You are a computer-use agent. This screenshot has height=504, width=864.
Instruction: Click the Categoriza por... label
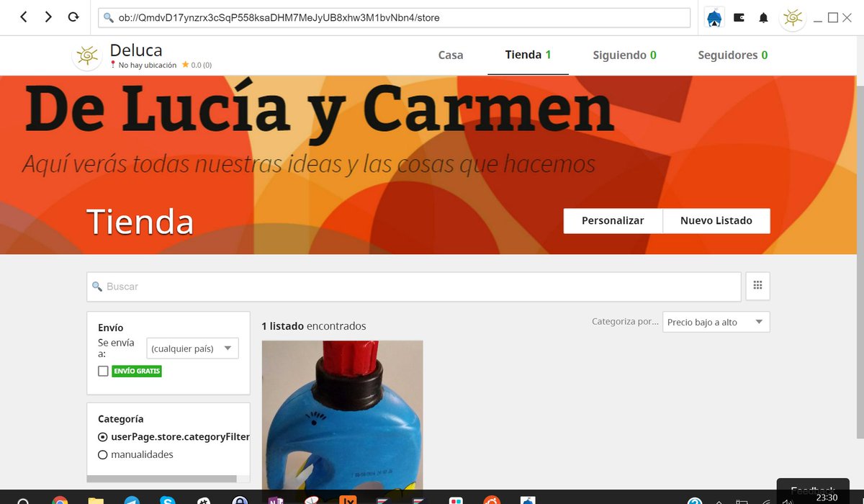(625, 322)
